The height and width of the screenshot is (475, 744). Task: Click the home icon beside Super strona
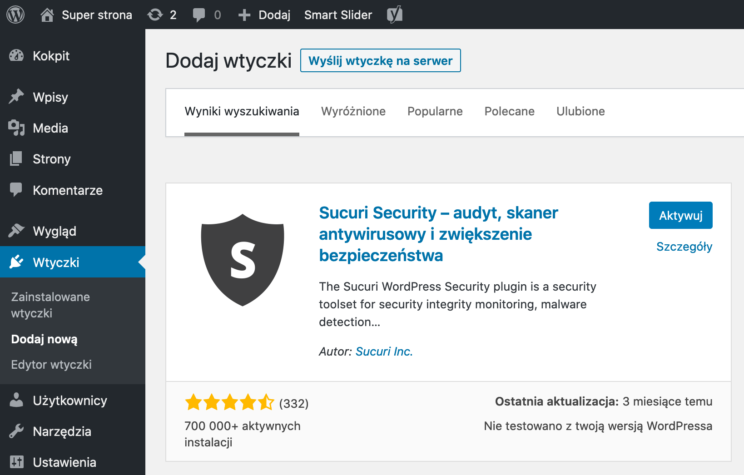tap(46, 15)
